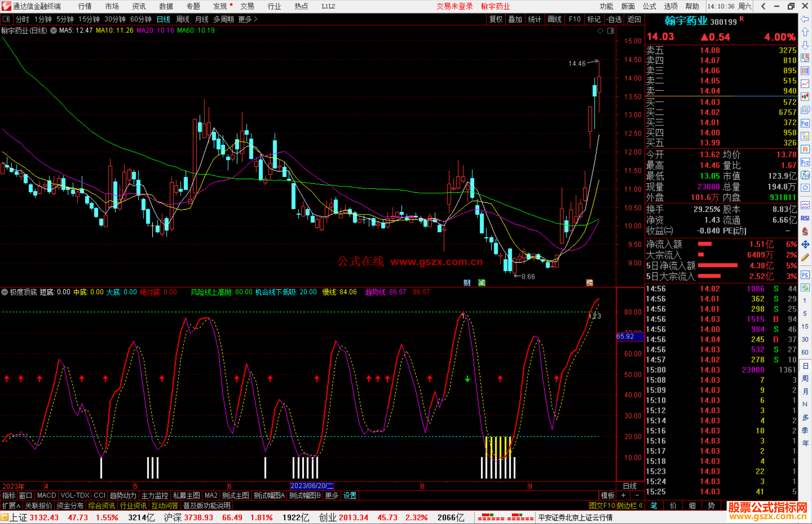
Task: Toggle the 极度顶底 indicator round button
Action: (x=5, y=292)
